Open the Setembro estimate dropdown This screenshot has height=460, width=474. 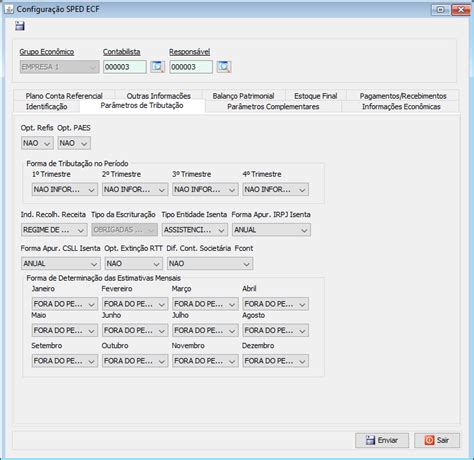(65, 361)
